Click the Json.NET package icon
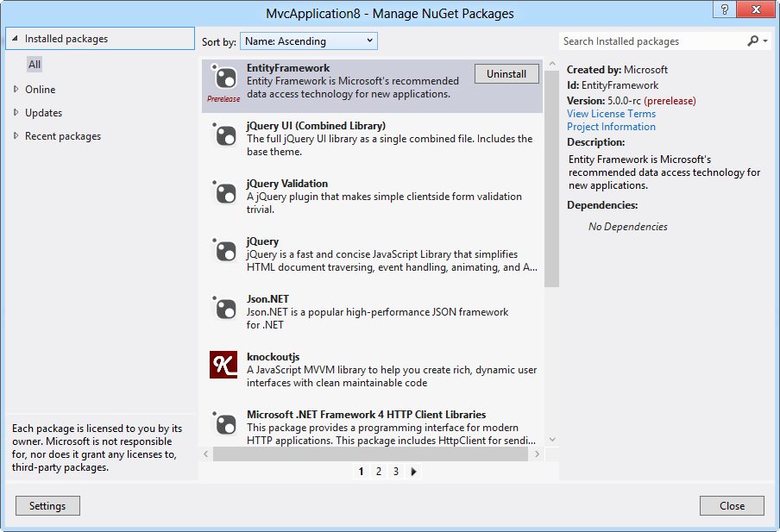The image size is (780, 532). 223,308
